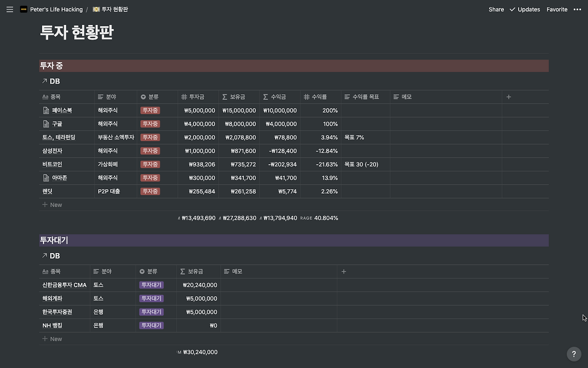
Task: Click the Peter's Life Hacking workspace icon
Action: click(23, 9)
